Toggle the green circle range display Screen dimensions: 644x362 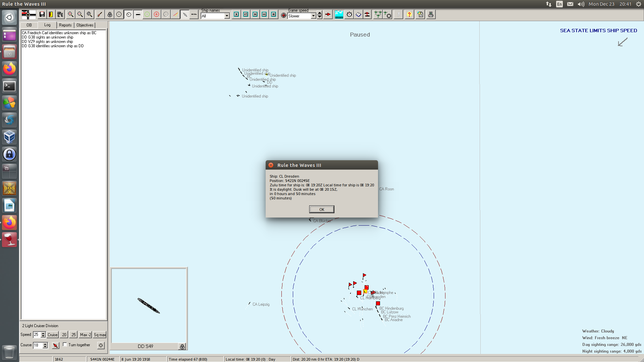click(147, 14)
